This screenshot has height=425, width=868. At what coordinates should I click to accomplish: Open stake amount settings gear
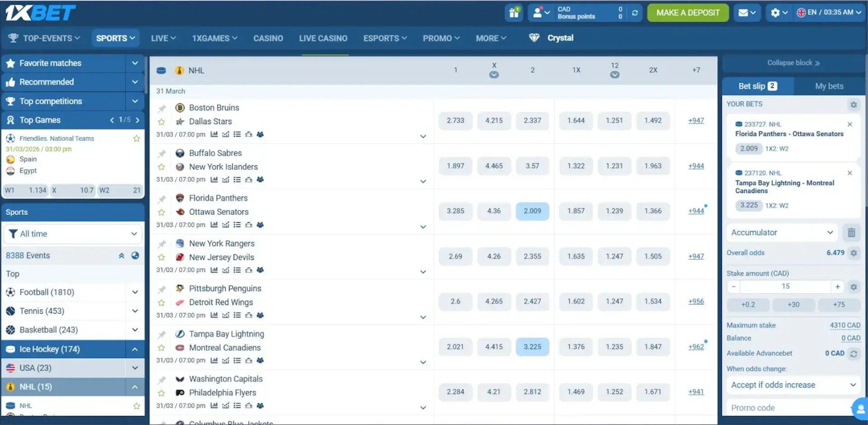854,287
